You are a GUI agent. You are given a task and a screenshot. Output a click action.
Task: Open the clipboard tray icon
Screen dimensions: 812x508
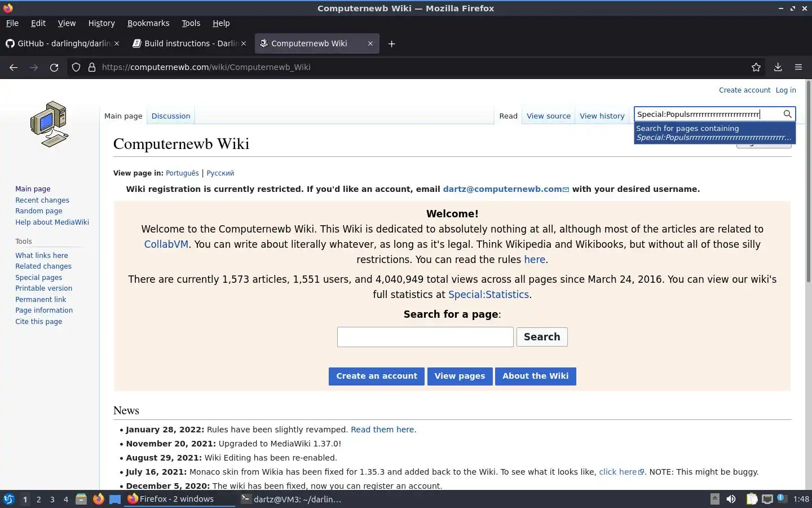point(752,499)
